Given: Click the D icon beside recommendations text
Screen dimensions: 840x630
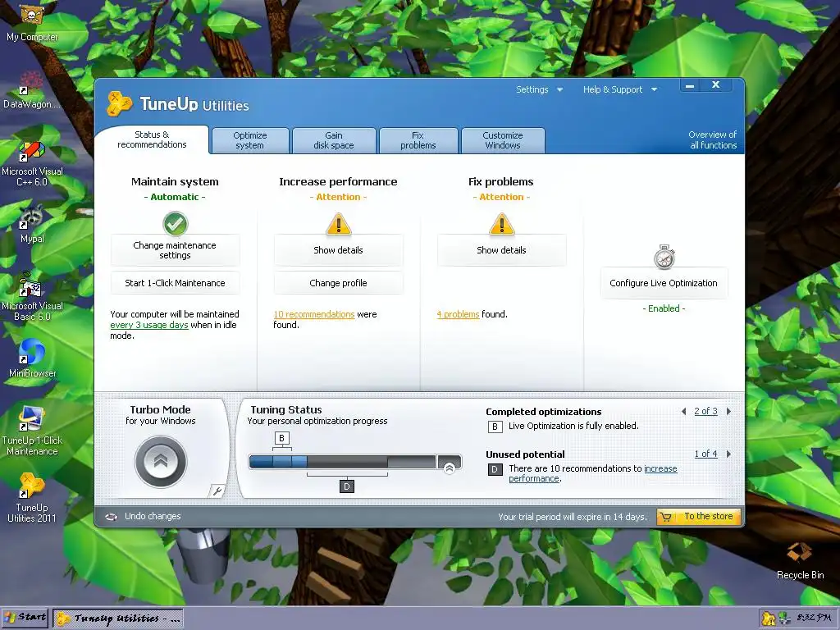Looking at the screenshot, I should click(x=495, y=470).
